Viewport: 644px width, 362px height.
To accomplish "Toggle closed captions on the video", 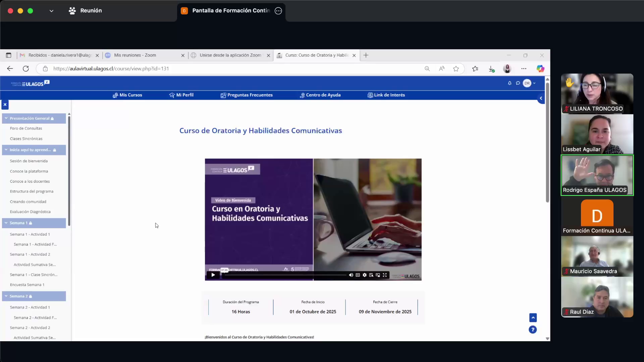I will click(358, 275).
